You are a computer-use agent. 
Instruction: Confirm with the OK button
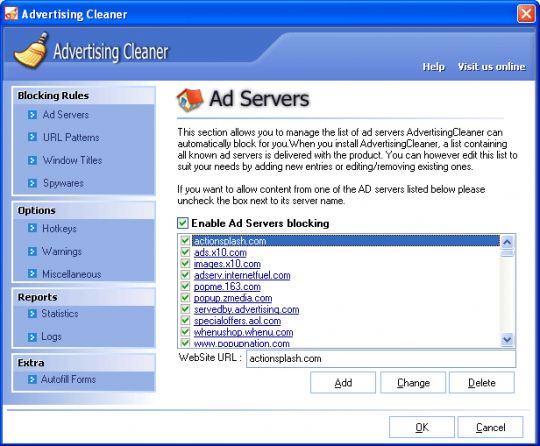point(422,427)
